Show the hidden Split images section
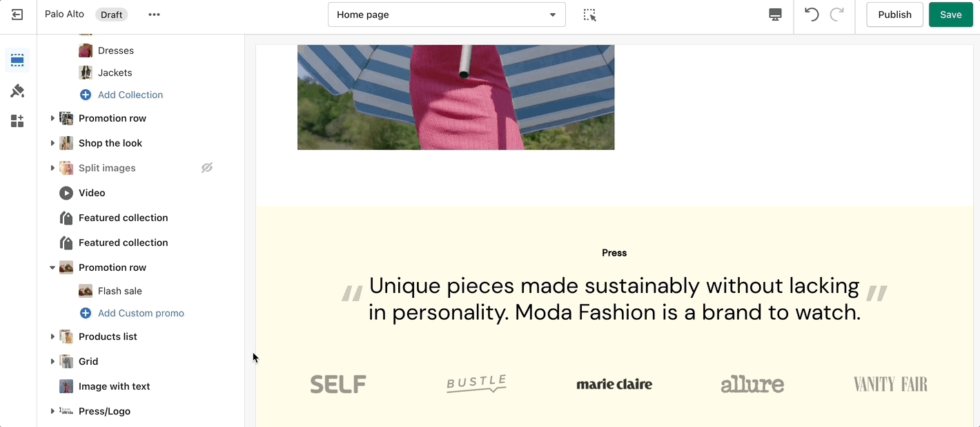Viewport: 980px width, 427px height. click(206, 168)
